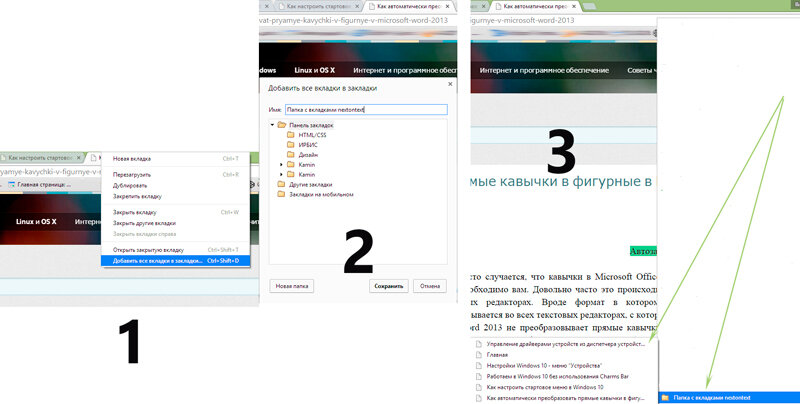The width and height of the screenshot is (800, 404).
Task: Select Открыть закрытую вкладку in the context menu
Action: (x=176, y=250)
